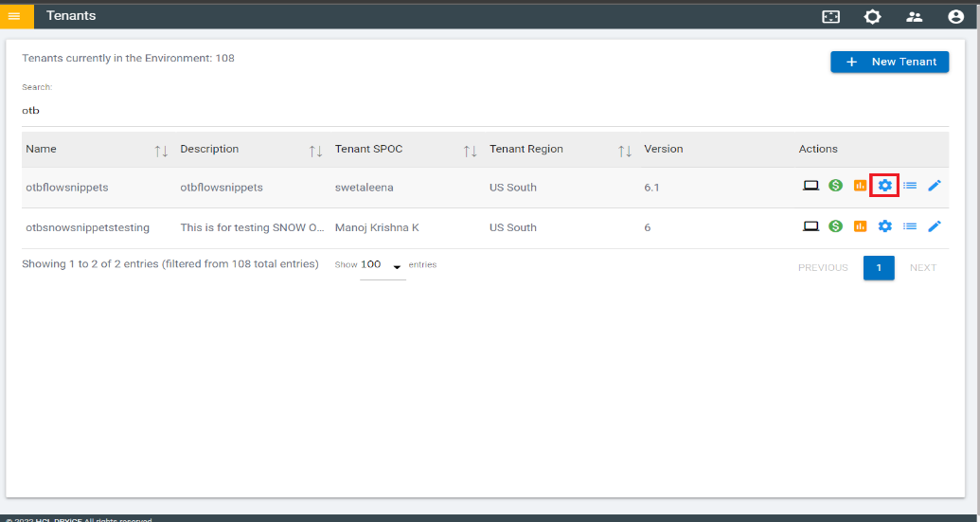Select page 1 in pagination
This screenshot has width=980, height=522.
(x=879, y=267)
